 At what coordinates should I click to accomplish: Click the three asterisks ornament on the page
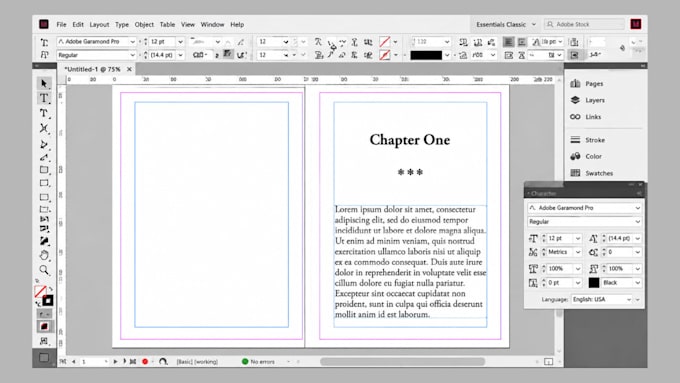pos(410,172)
